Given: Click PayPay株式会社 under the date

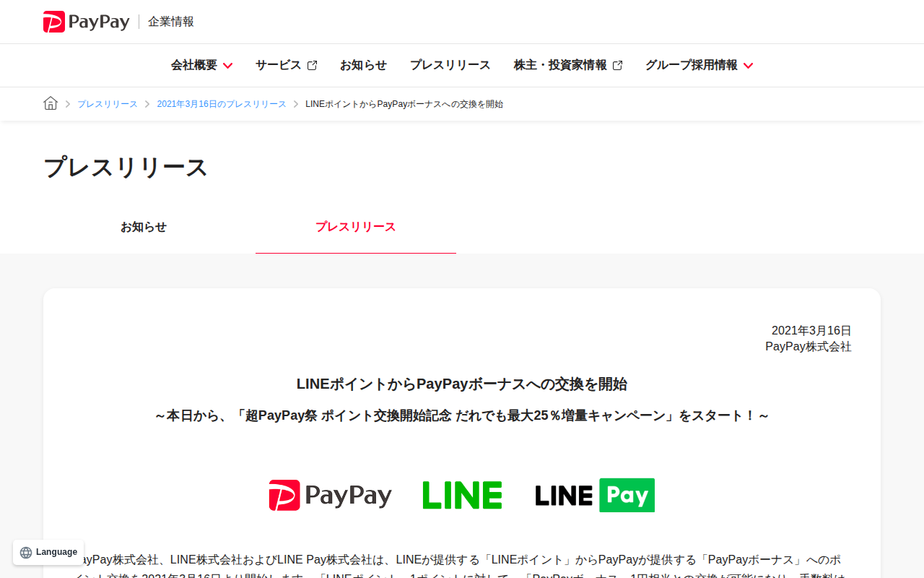Looking at the screenshot, I should click(x=808, y=347).
